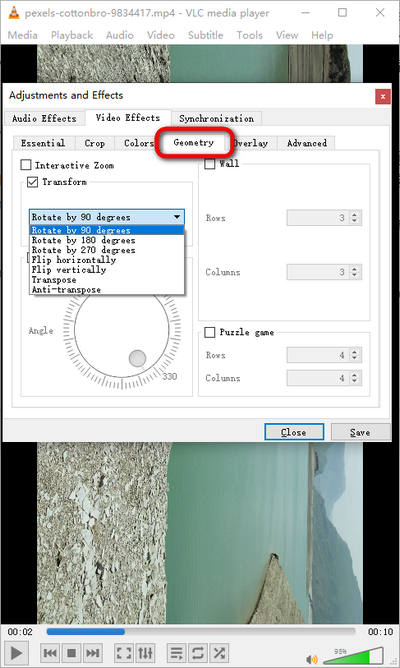This screenshot has width=400, height=668.
Task: Click Wall Rows spinner field
Action: coord(324,218)
